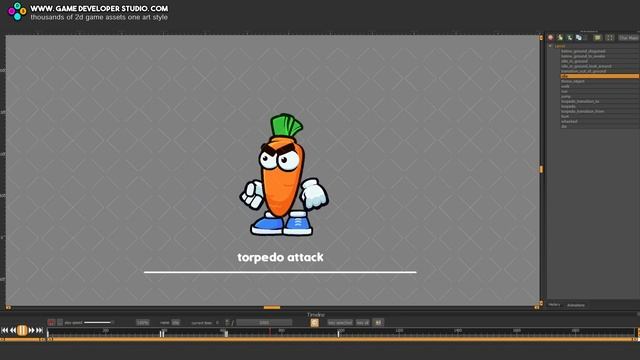The height and width of the screenshot is (360, 640).
Task: Select the transition_out_of_ground animation
Action: (600, 71)
